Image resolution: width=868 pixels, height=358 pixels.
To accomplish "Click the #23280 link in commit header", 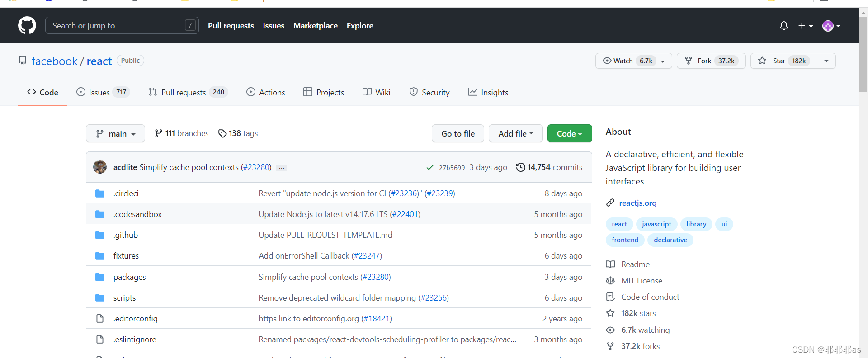I will [256, 167].
